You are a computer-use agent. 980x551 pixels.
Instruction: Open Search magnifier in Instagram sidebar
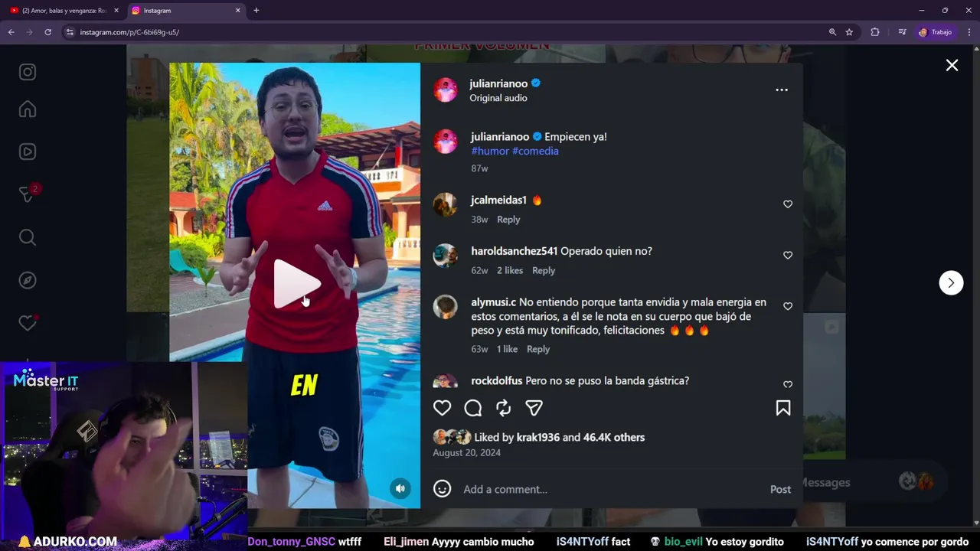[28, 237]
